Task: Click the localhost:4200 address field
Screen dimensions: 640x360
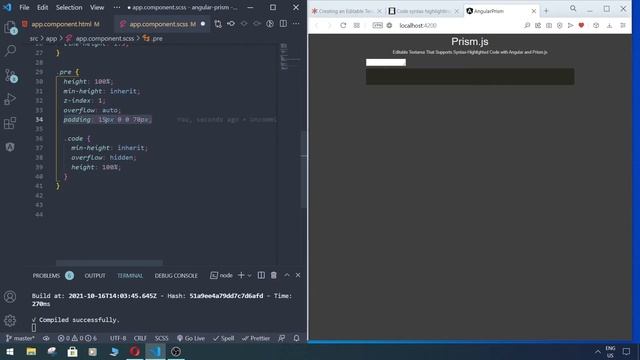Action: (x=418, y=25)
